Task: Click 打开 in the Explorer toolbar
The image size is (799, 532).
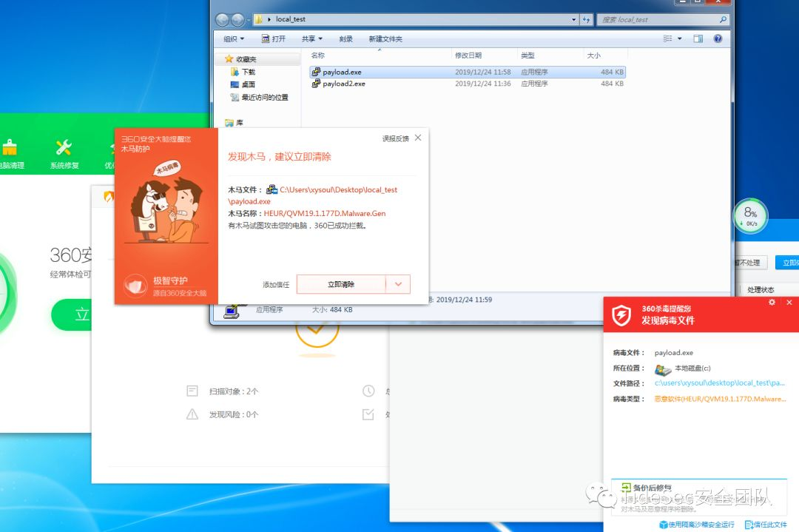Action: point(274,38)
